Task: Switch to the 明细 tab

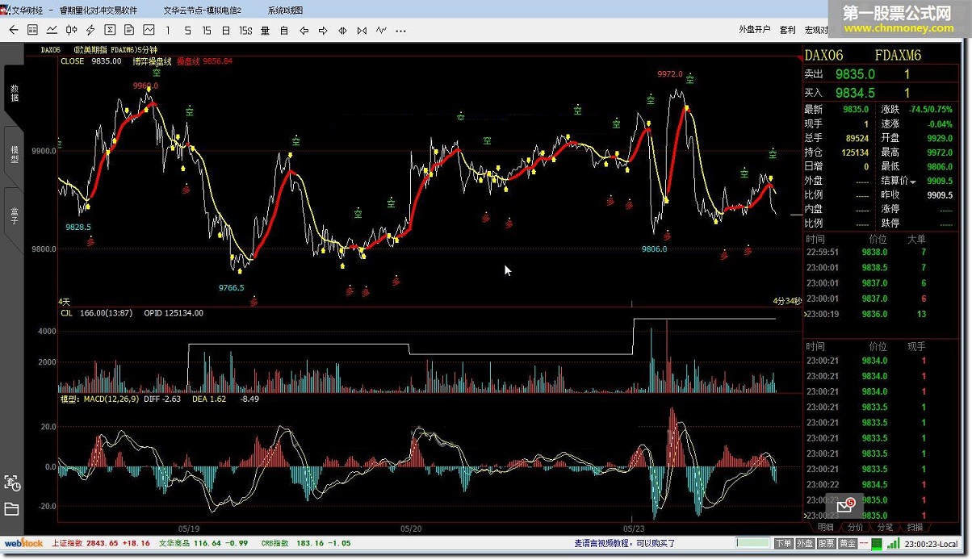Action: coord(825,527)
